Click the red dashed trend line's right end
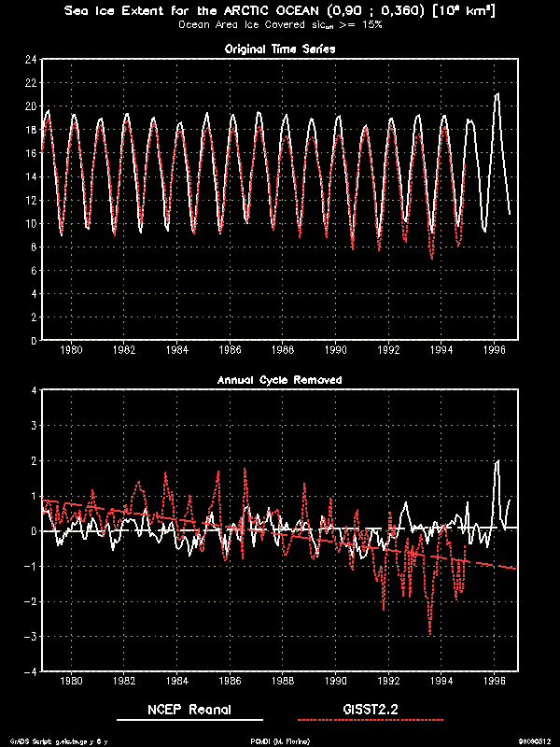 (x=513, y=568)
